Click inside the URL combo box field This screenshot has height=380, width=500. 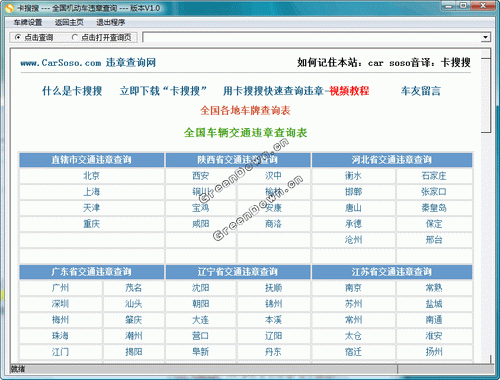click(x=312, y=37)
